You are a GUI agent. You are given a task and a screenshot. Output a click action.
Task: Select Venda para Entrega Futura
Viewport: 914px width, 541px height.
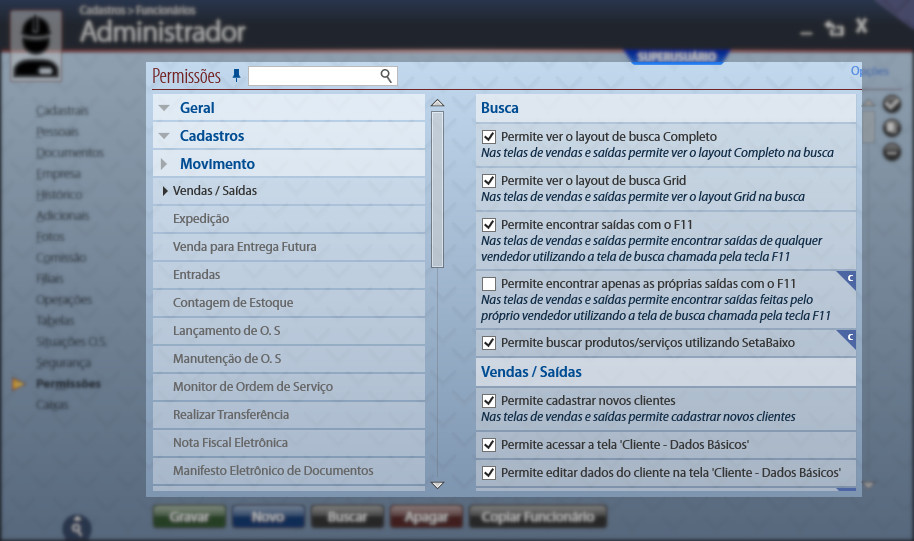pos(289,247)
